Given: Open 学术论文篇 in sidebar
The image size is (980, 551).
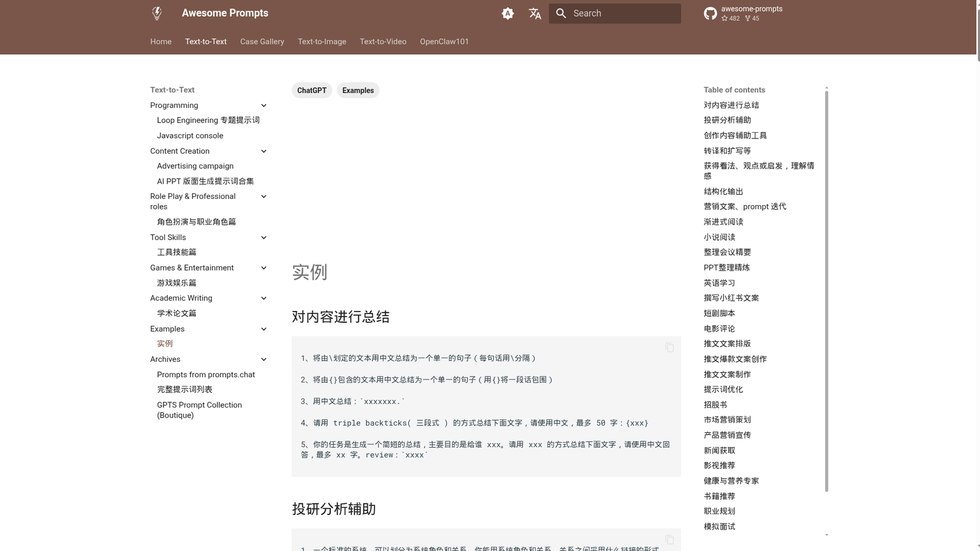Looking at the screenshot, I should point(176,313).
